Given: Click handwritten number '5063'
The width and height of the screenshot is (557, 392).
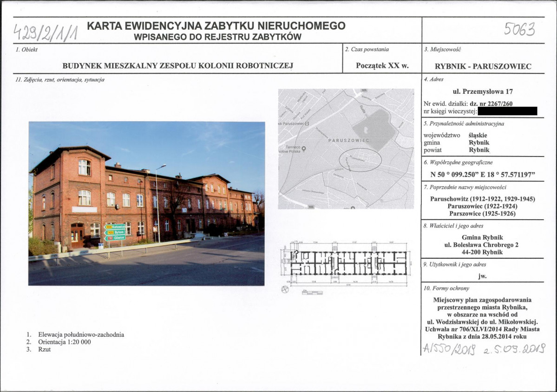Looking at the screenshot, I should (x=519, y=29).
